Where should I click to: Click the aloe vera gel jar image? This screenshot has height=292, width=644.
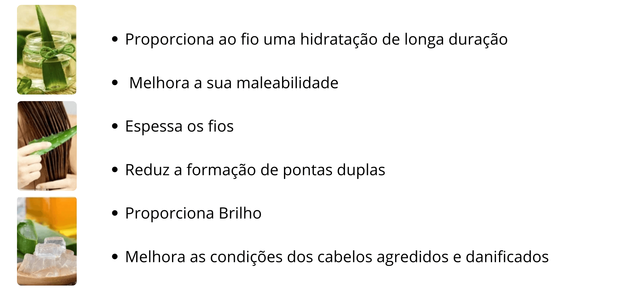pos(47,50)
